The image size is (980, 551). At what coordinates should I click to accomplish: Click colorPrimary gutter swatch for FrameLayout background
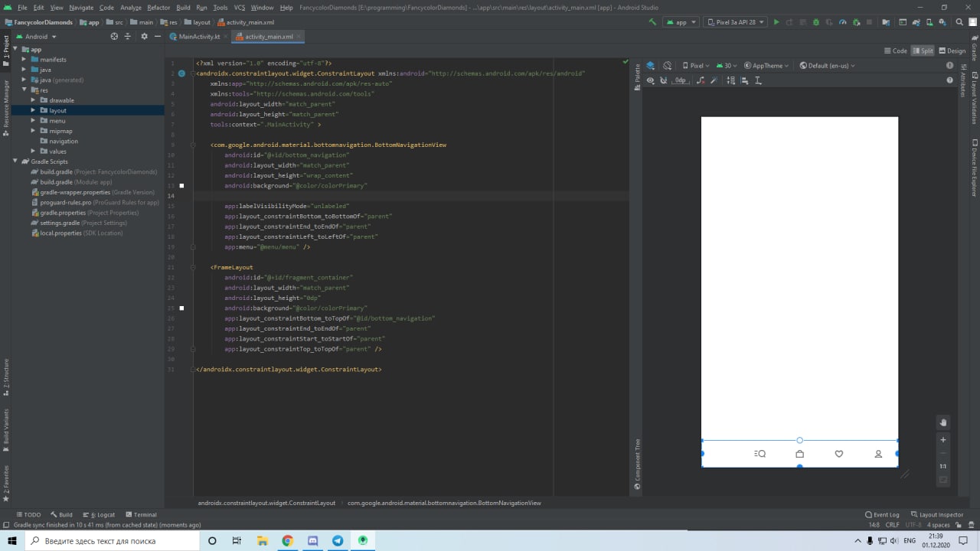pos(181,308)
